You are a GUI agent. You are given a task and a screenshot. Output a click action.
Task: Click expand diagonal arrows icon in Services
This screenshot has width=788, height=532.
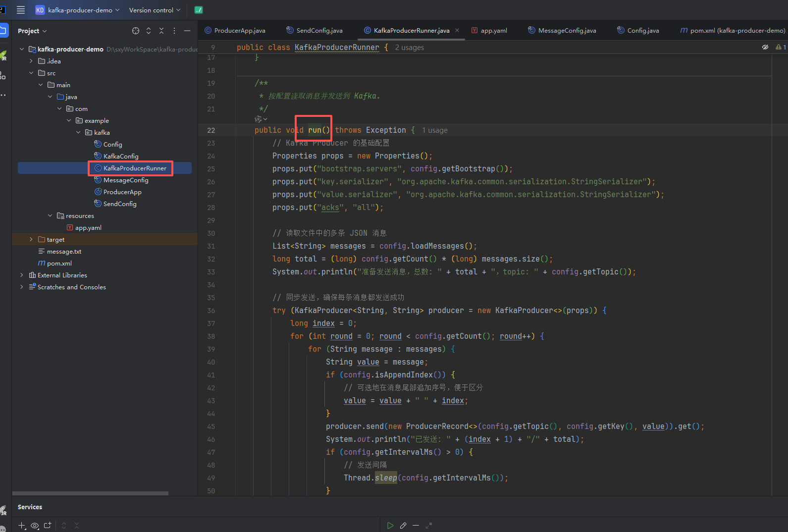429,526
